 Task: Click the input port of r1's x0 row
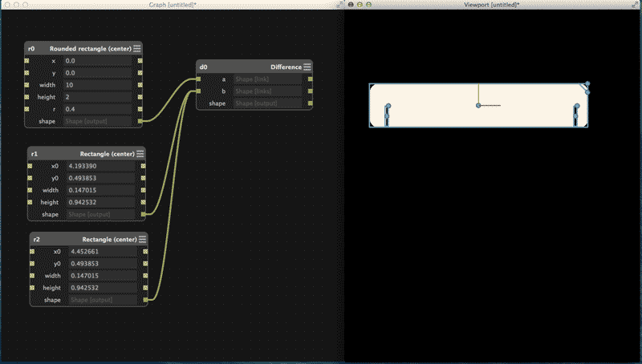coord(30,166)
